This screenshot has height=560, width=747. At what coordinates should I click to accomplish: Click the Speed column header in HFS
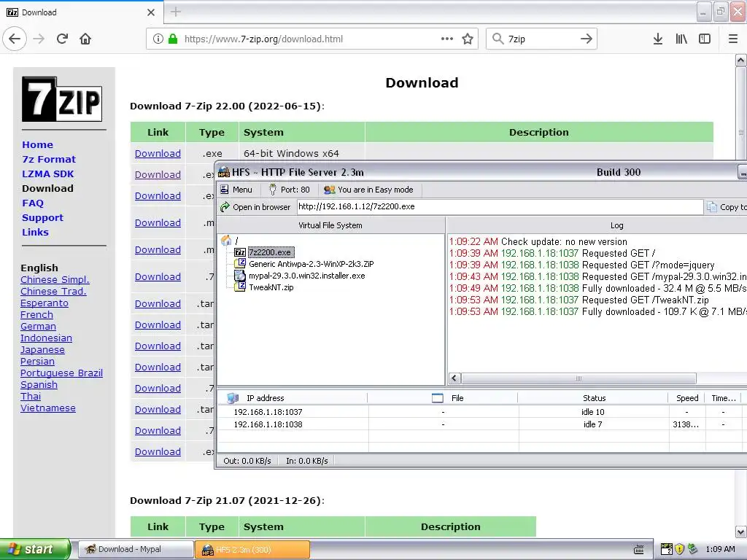[x=687, y=398]
